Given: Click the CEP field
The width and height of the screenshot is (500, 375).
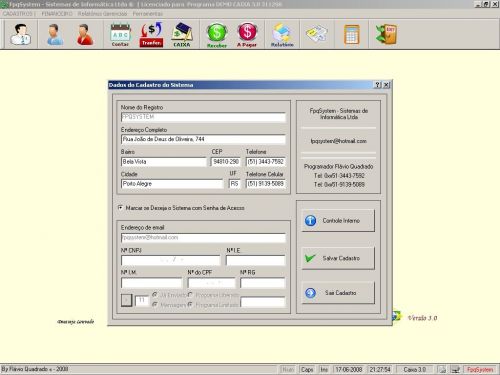Looking at the screenshot, I should click(226, 162).
